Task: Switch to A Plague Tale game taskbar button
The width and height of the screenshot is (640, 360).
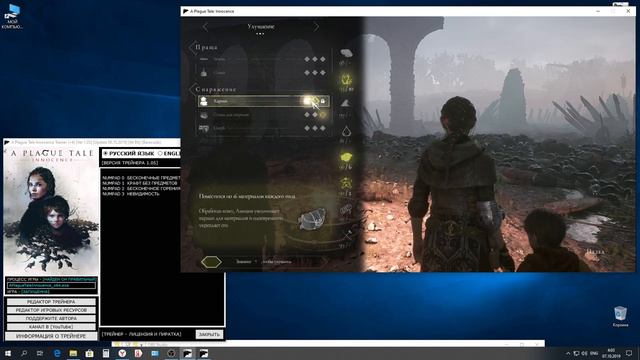Action: point(187,353)
